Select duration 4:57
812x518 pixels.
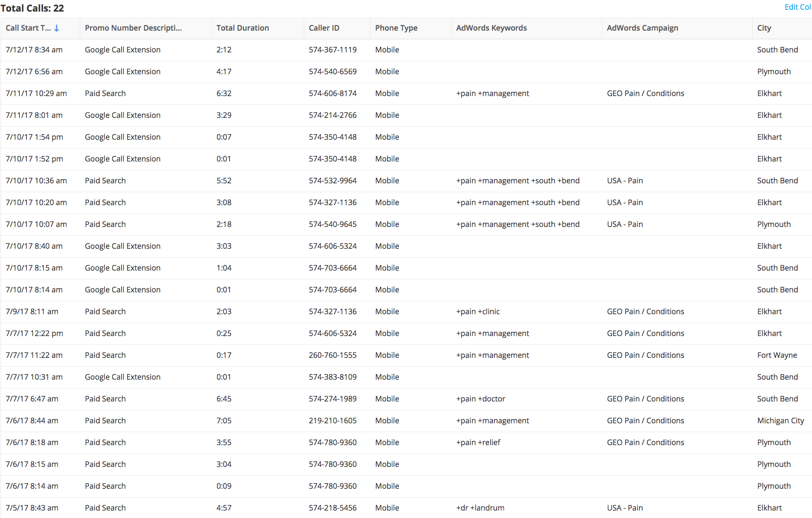(224, 508)
